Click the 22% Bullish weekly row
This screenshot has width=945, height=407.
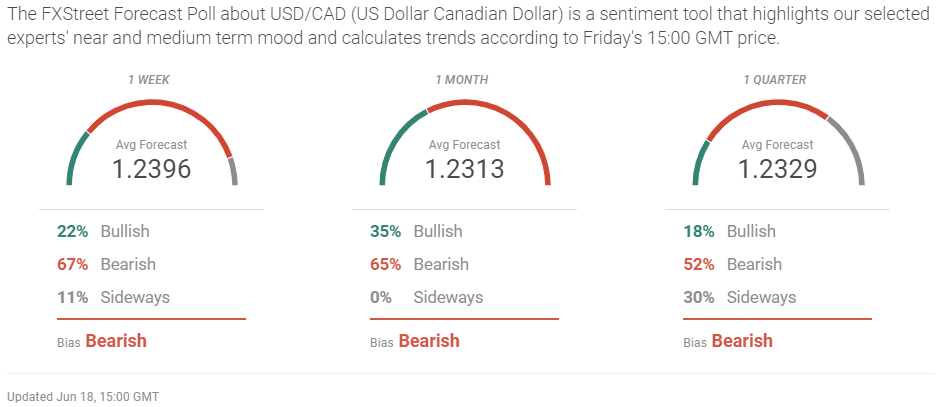click(104, 231)
